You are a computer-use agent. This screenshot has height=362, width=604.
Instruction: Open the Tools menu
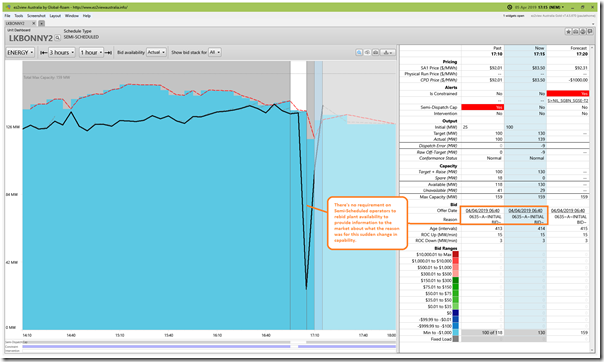pyautogui.click(x=18, y=16)
